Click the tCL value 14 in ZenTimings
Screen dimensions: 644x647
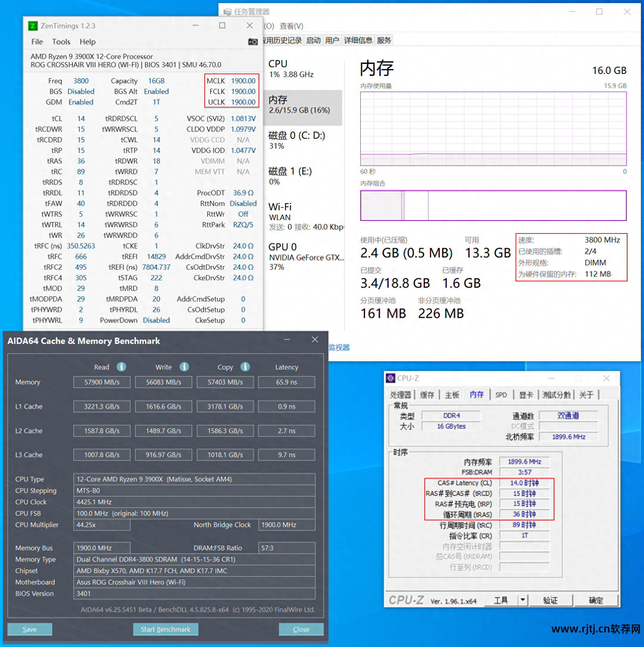(x=81, y=119)
